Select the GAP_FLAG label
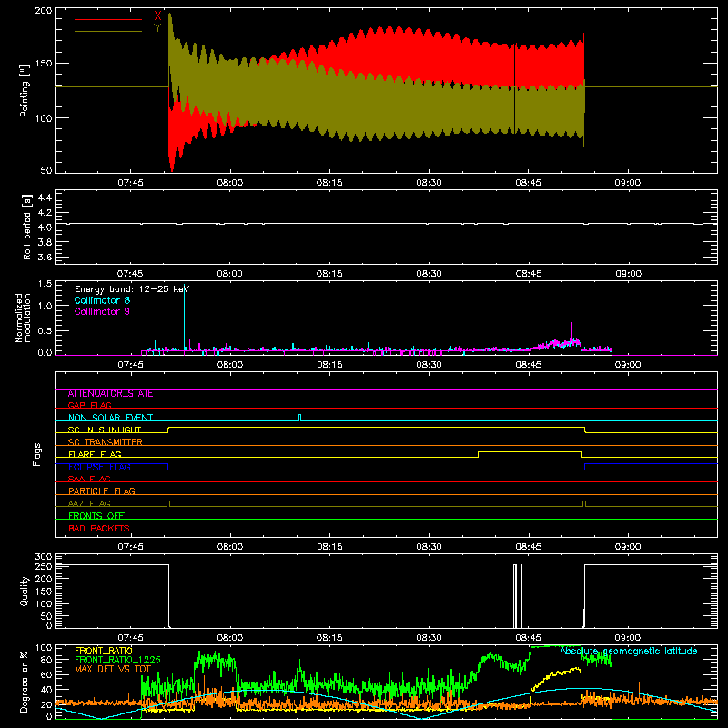The width and height of the screenshot is (728, 728). [90, 405]
